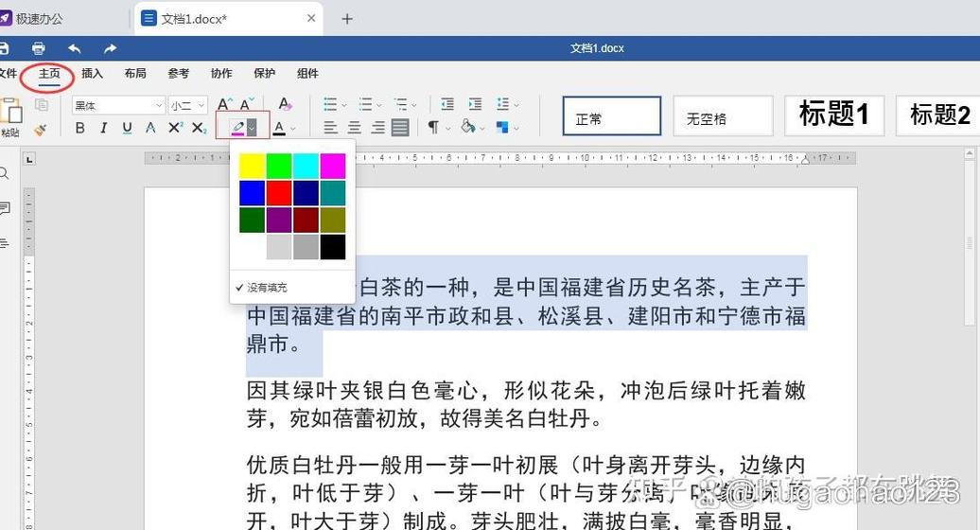Screen dimensions: 980x530
Task: Pick the bright green highlight swatch
Action: point(279,167)
